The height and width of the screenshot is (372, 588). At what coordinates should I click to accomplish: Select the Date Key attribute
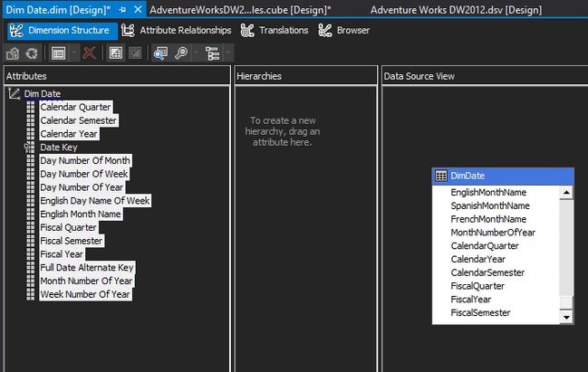pos(59,148)
